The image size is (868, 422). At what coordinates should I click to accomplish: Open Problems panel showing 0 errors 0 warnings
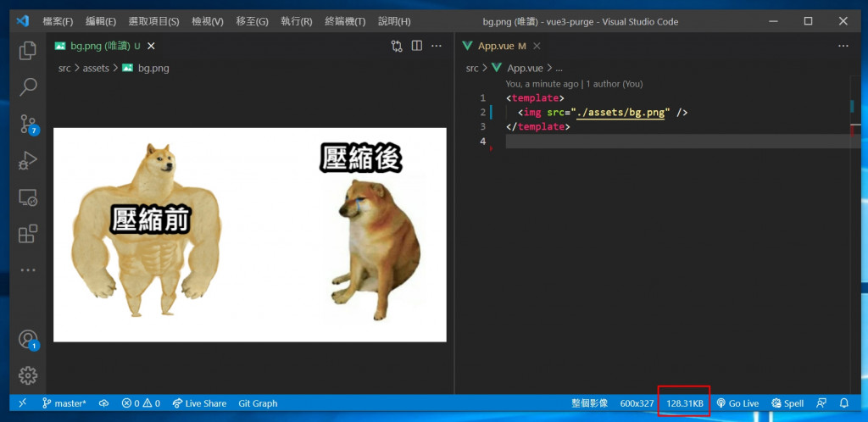[x=142, y=403]
